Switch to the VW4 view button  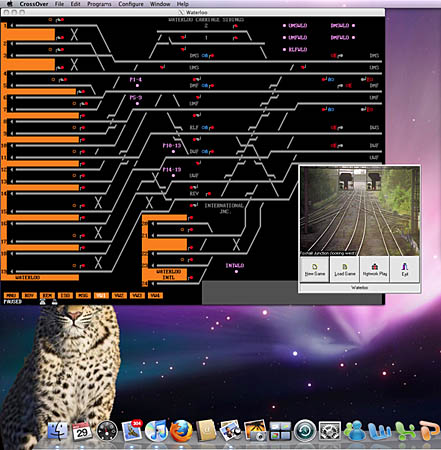pyautogui.click(x=155, y=295)
